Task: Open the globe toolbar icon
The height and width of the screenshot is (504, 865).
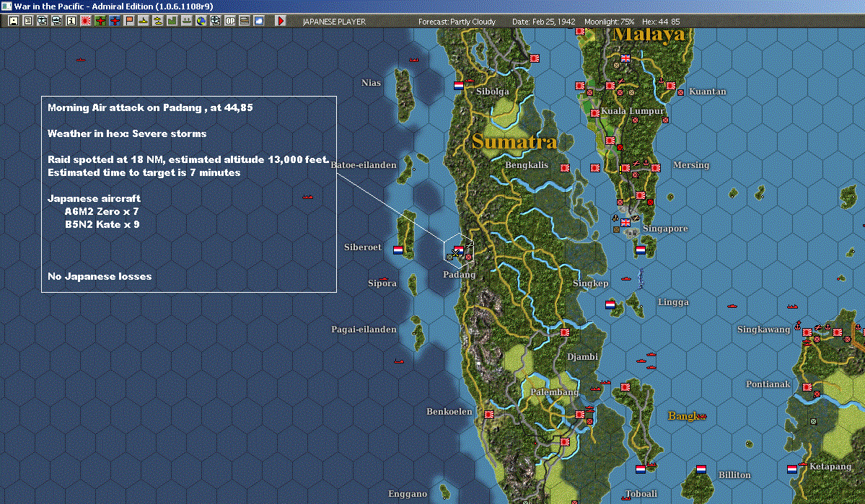Action: click(201, 21)
